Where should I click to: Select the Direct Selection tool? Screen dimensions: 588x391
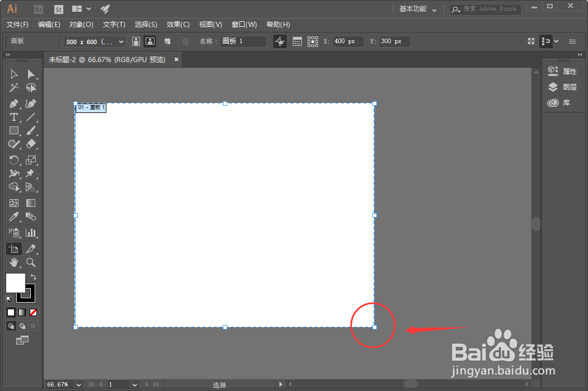tap(31, 74)
